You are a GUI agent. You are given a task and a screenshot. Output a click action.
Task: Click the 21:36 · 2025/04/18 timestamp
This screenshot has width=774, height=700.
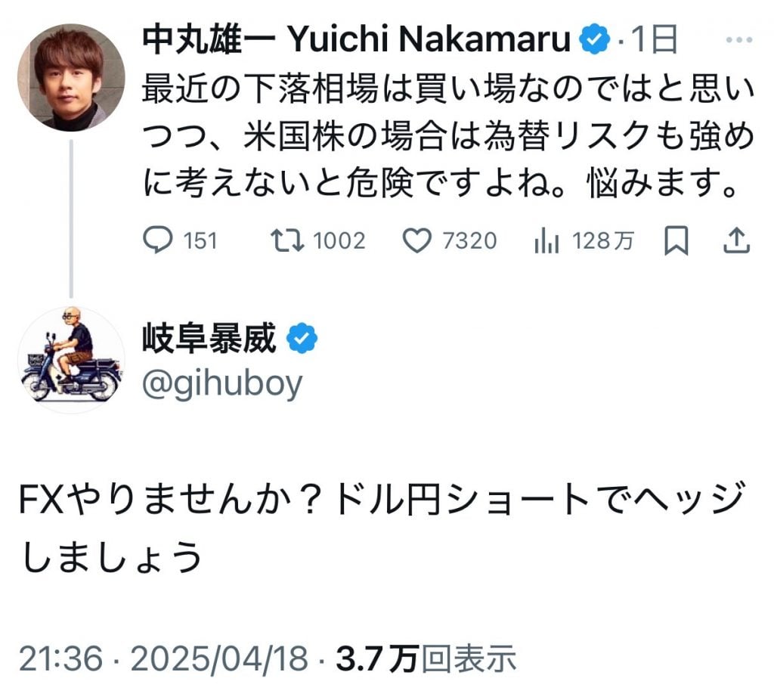pos(163,659)
